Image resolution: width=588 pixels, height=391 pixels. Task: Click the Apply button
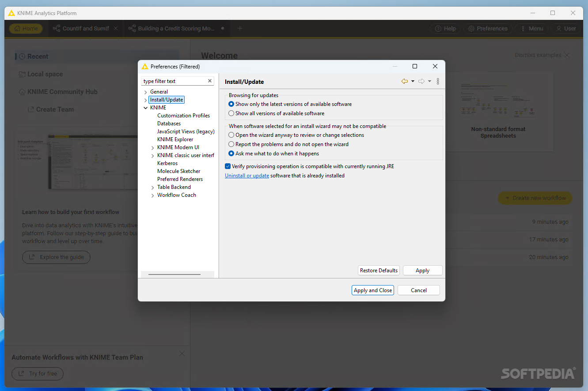[x=423, y=271]
